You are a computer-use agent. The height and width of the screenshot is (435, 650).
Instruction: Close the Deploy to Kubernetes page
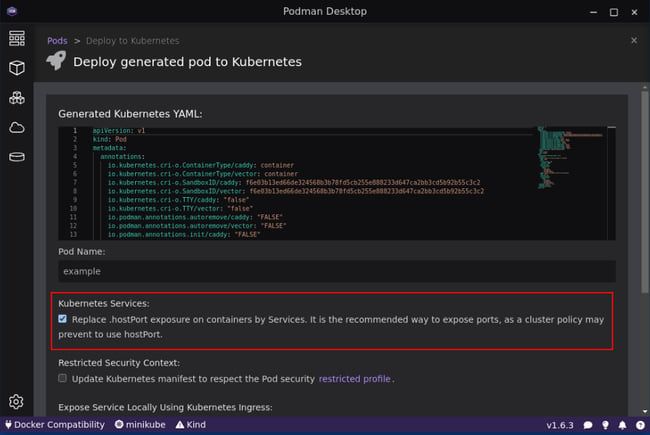[633, 41]
